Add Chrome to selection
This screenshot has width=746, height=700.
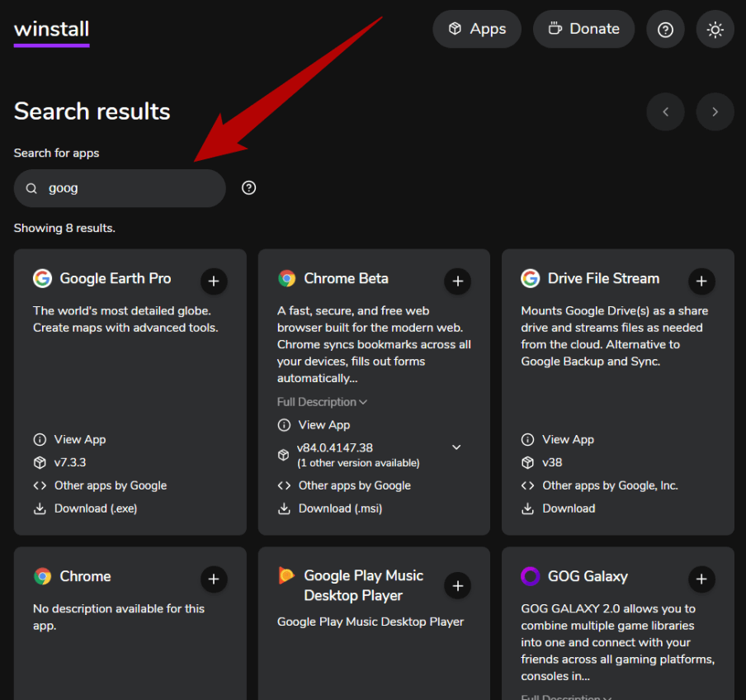[214, 579]
